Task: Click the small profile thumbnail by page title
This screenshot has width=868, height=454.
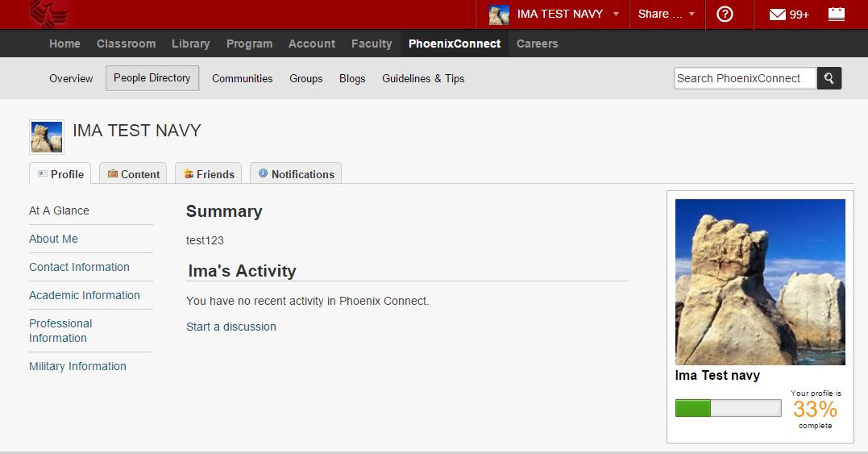Action: [x=47, y=137]
